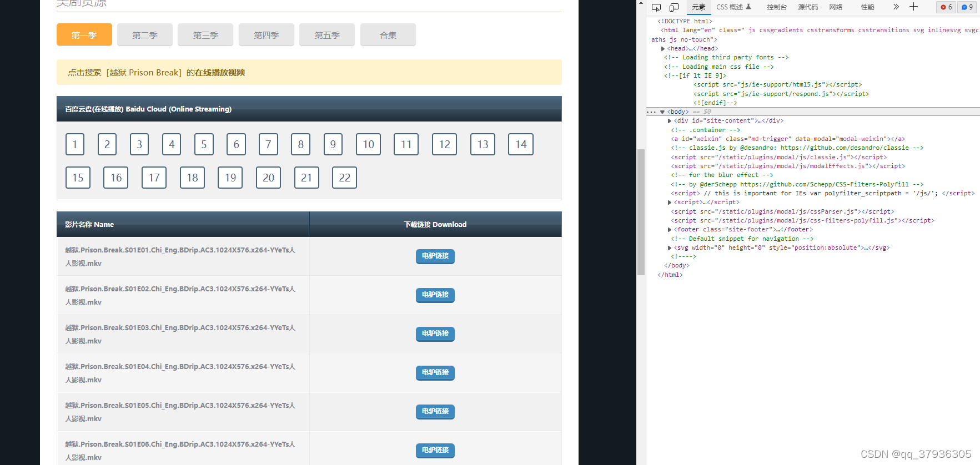The image size is (980, 465).
Task: Select the 第五季 season tab
Action: pos(327,35)
